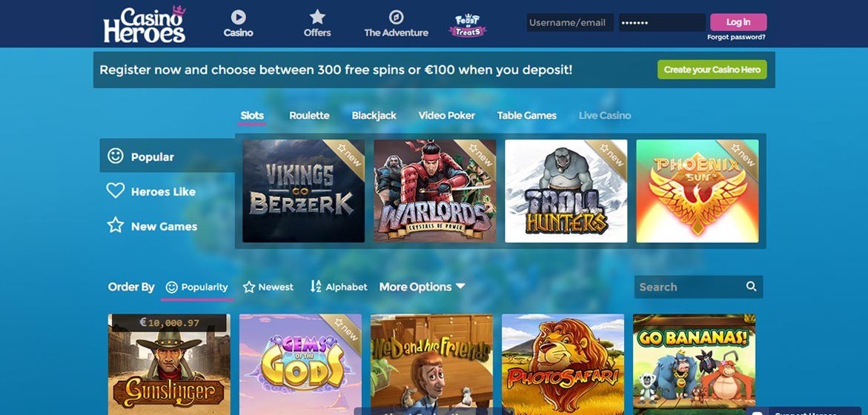Viewport: 868px width, 415px height.
Task: Order games by Newest
Action: point(268,288)
